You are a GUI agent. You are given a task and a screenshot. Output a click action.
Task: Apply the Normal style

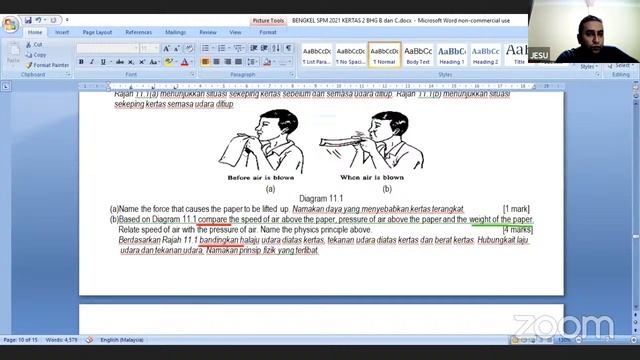tap(384, 55)
